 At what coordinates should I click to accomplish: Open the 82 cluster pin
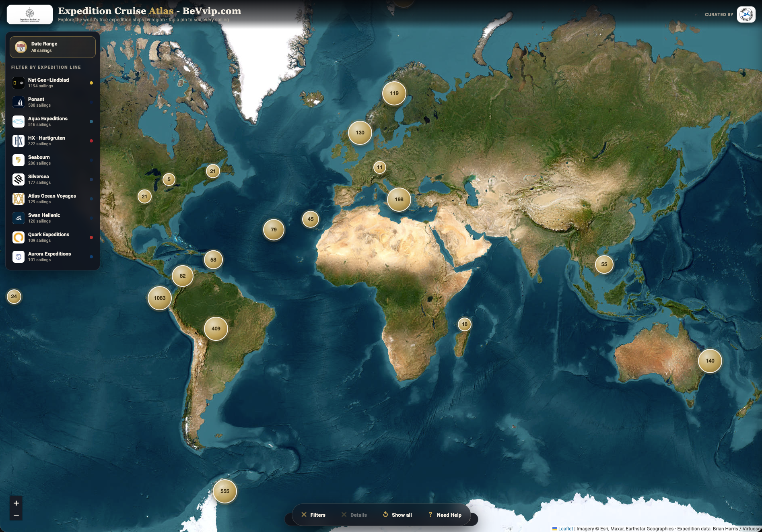tap(183, 276)
